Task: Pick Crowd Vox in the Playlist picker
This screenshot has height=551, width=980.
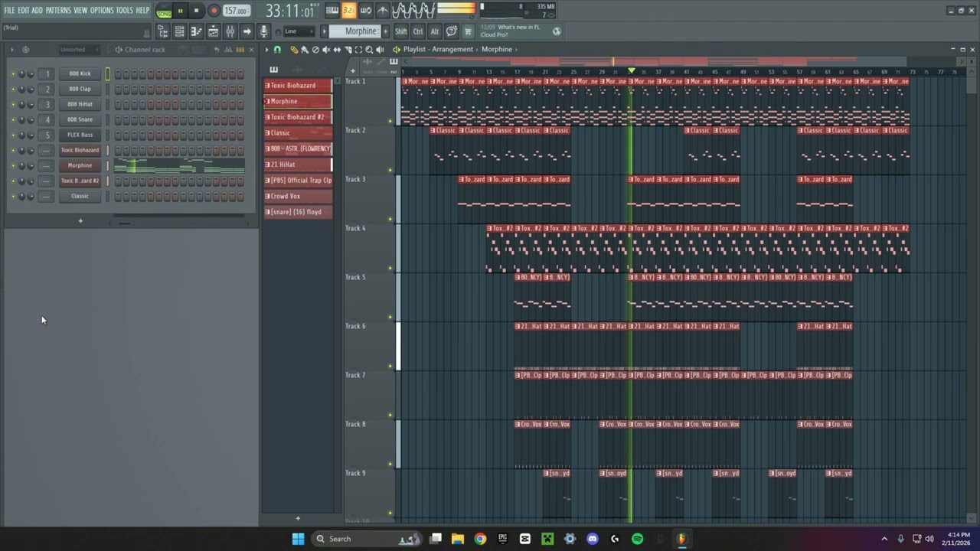Action: 299,196
